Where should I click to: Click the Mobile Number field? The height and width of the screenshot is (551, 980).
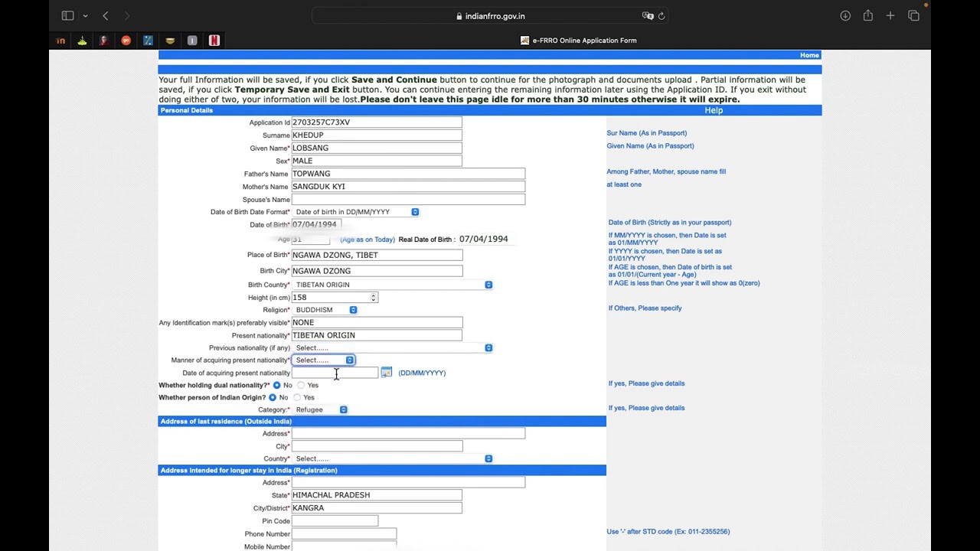tap(344, 546)
